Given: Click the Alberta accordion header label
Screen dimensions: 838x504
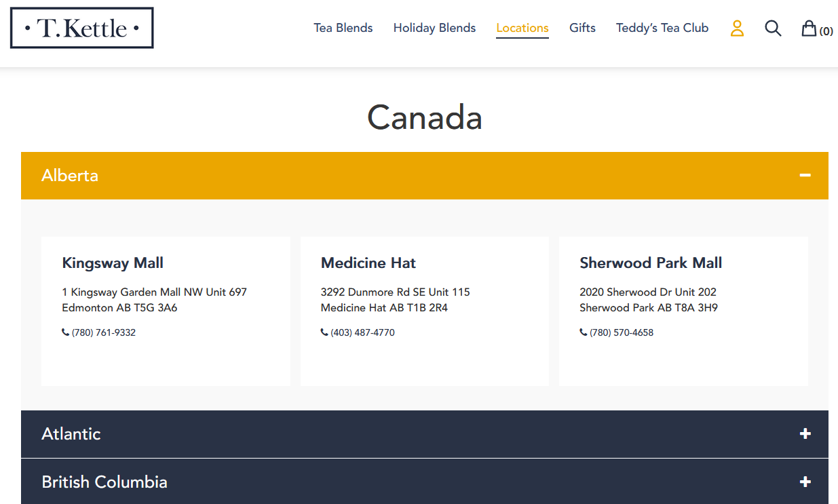Looking at the screenshot, I should pyautogui.click(x=70, y=175).
